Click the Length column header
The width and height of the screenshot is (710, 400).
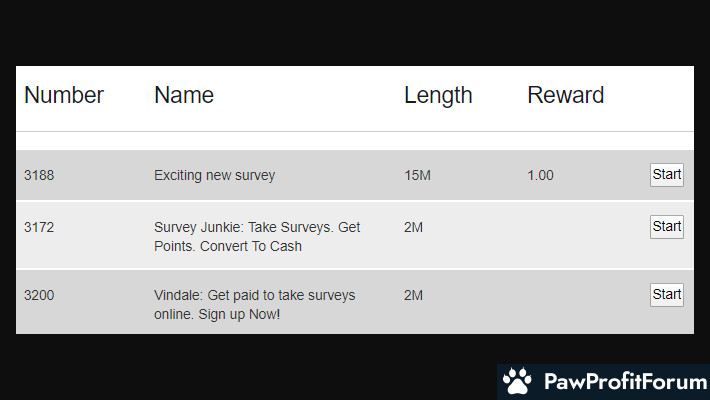point(438,95)
